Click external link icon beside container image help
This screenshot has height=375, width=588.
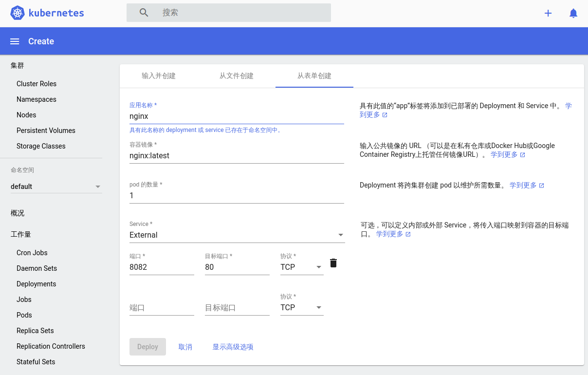(x=523, y=155)
